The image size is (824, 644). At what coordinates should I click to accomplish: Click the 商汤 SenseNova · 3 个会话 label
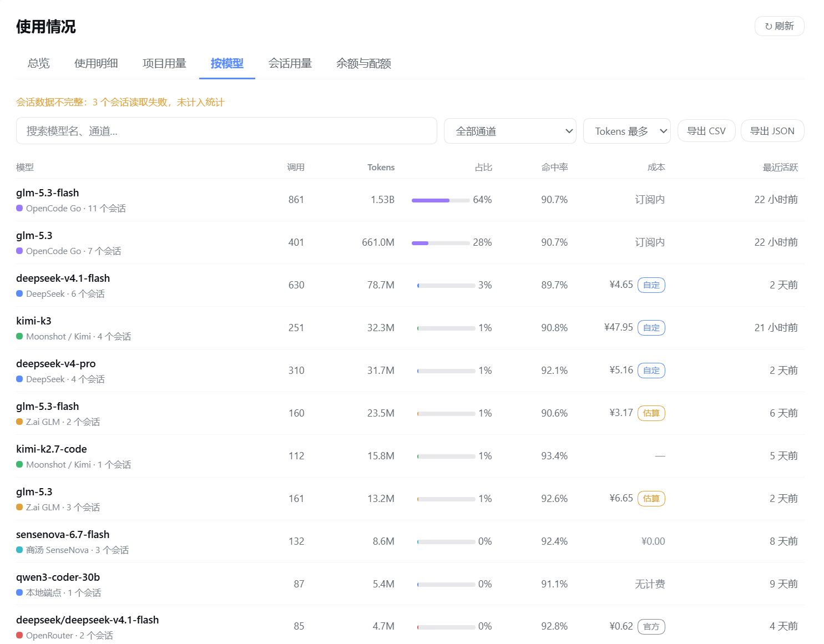[x=77, y=550]
